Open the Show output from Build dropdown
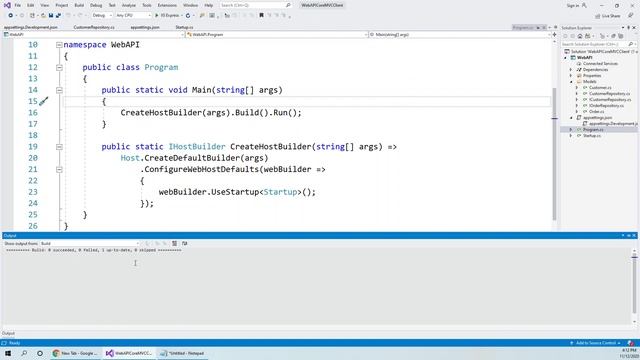The image size is (640, 360). point(89,243)
